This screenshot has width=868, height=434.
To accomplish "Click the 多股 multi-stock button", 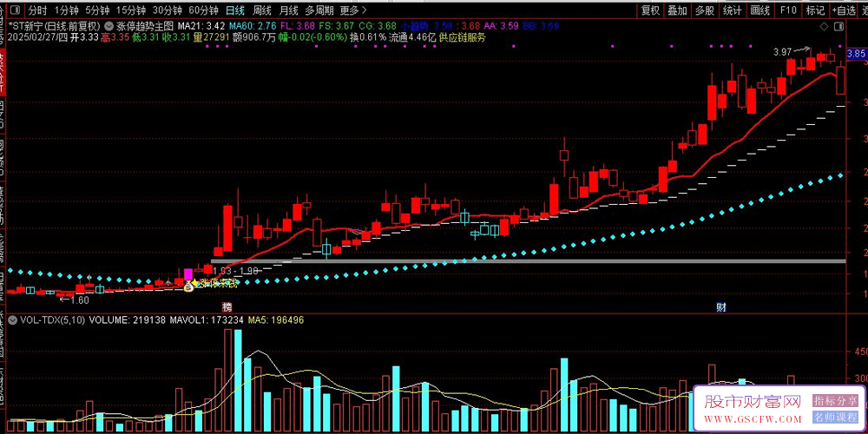I will click(x=705, y=10).
